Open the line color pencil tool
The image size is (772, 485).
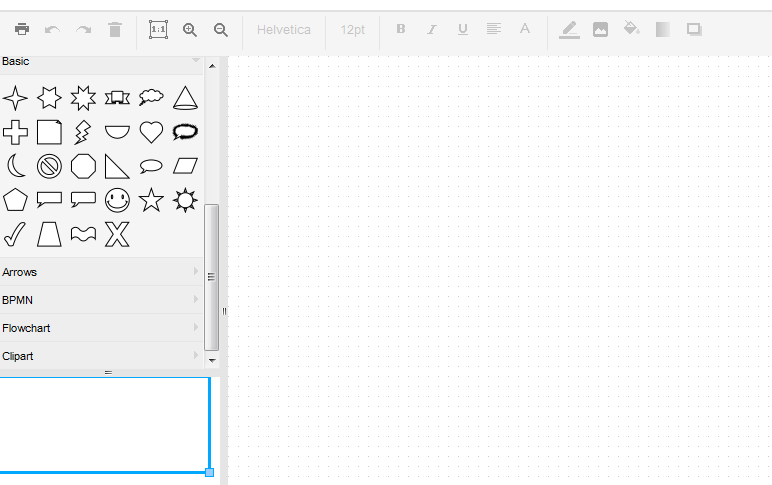point(569,30)
